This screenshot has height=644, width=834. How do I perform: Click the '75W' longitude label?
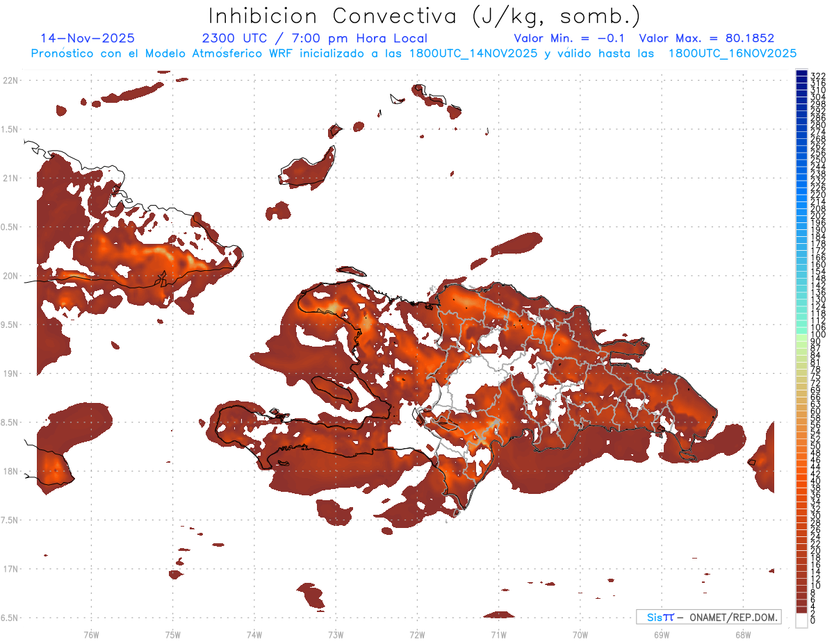[x=172, y=634]
